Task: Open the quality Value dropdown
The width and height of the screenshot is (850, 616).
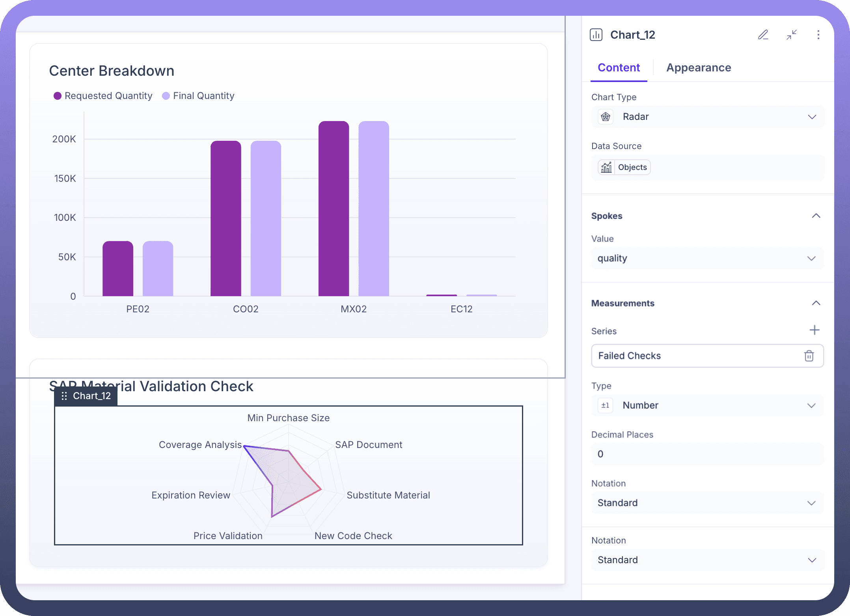Action: (x=707, y=258)
